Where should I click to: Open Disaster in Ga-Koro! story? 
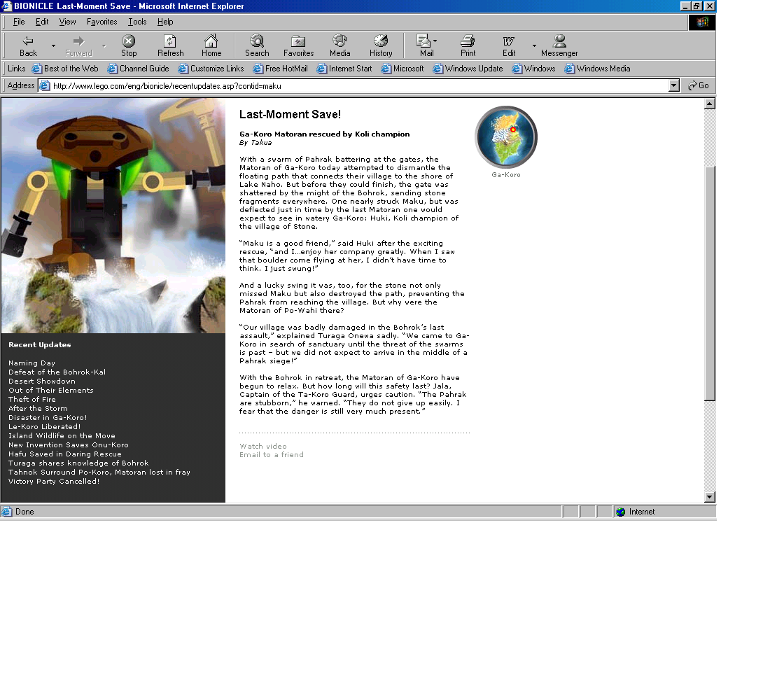tap(48, 417)
